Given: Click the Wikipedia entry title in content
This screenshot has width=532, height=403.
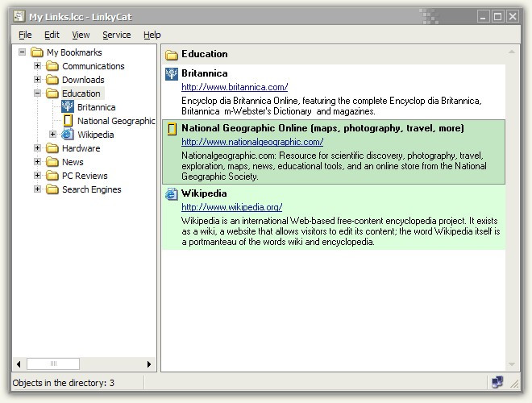Looking at the screenshot, I should pos(204,193).
